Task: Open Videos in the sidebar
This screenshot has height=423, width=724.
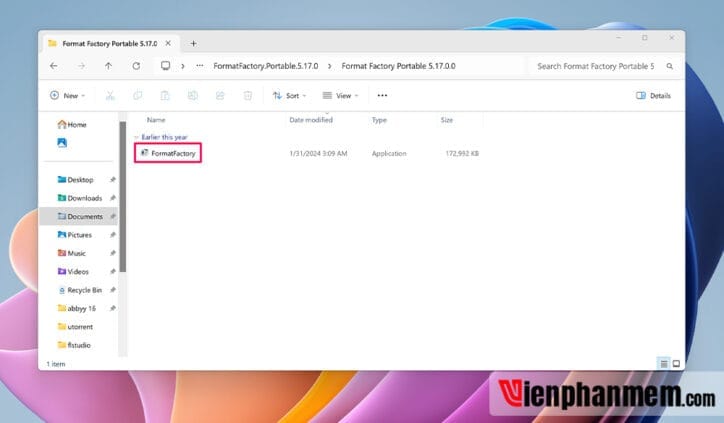Action: [x=73, y=272]
